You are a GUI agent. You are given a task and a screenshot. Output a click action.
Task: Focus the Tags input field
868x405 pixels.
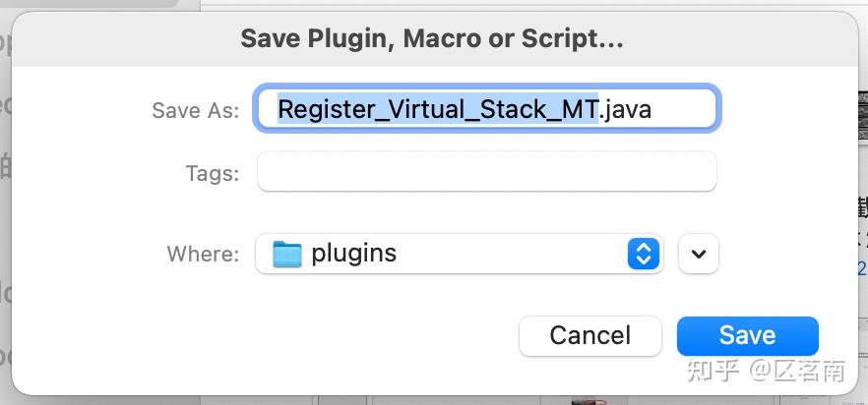point(486,173)
